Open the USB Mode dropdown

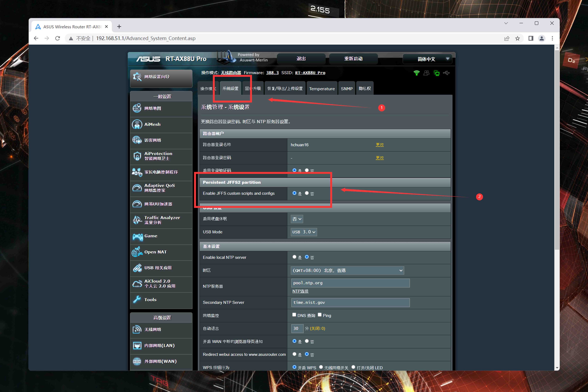coord(304,232)
